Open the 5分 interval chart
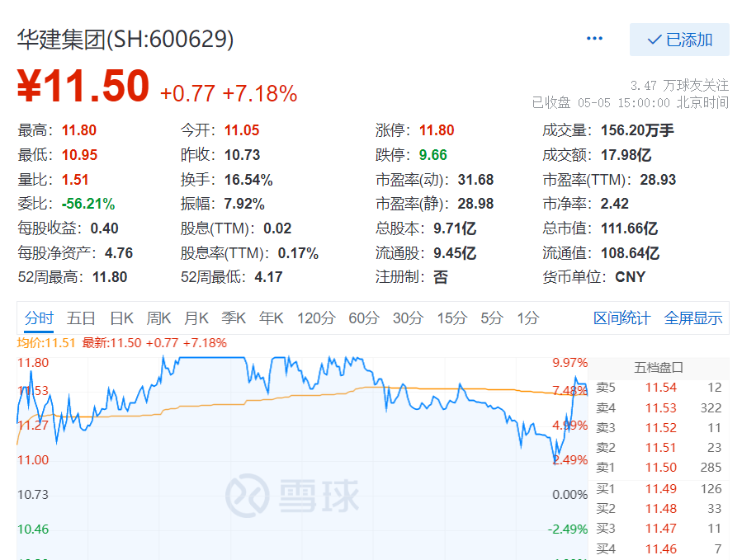Viewport: 742px width, 560px height. point(492,318)
